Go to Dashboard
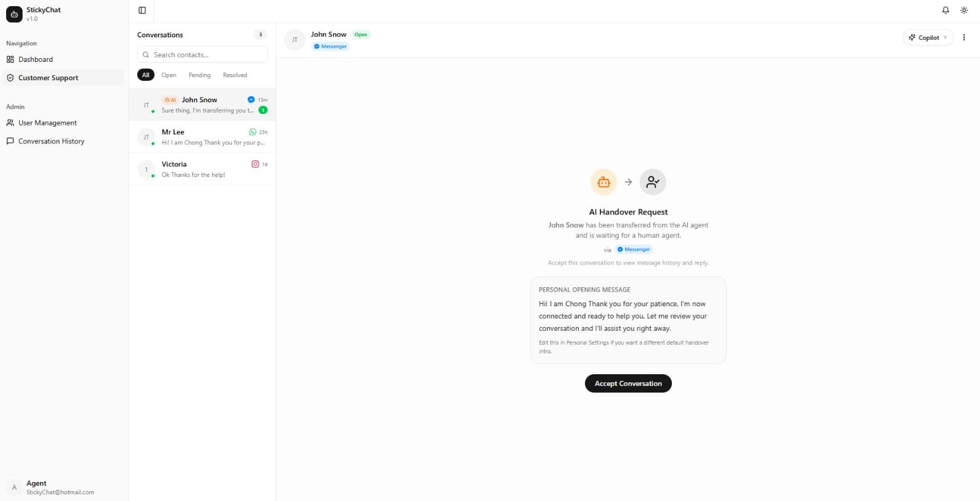The image size is (980, 501). pyautogui.click(x=64, y=59)
